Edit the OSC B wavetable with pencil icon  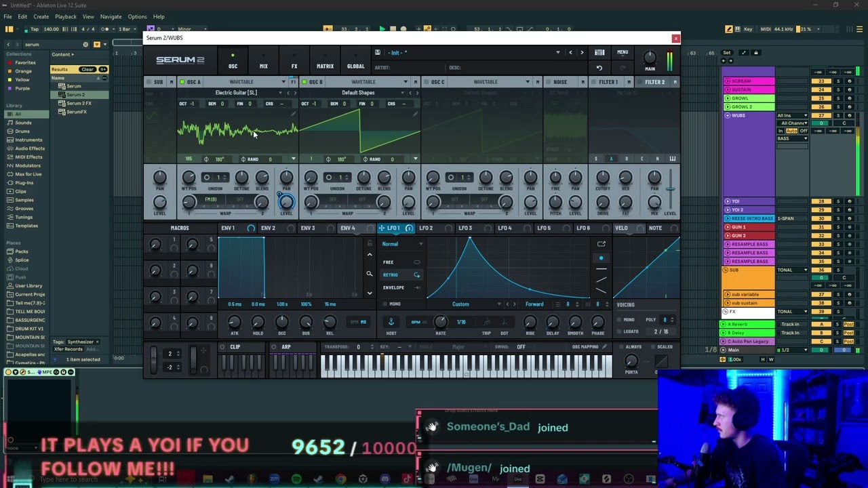(416, 114)
